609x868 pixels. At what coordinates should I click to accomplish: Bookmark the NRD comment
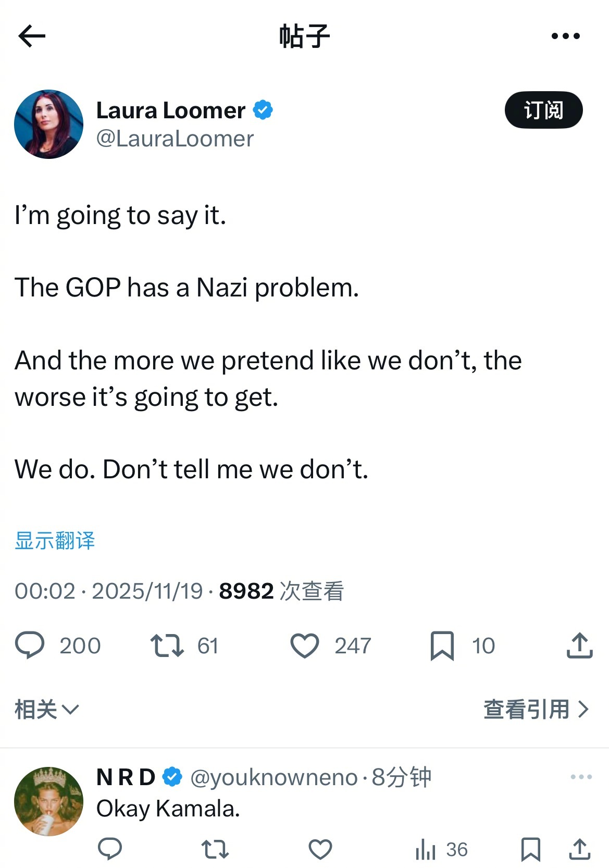tap(530, 849)
